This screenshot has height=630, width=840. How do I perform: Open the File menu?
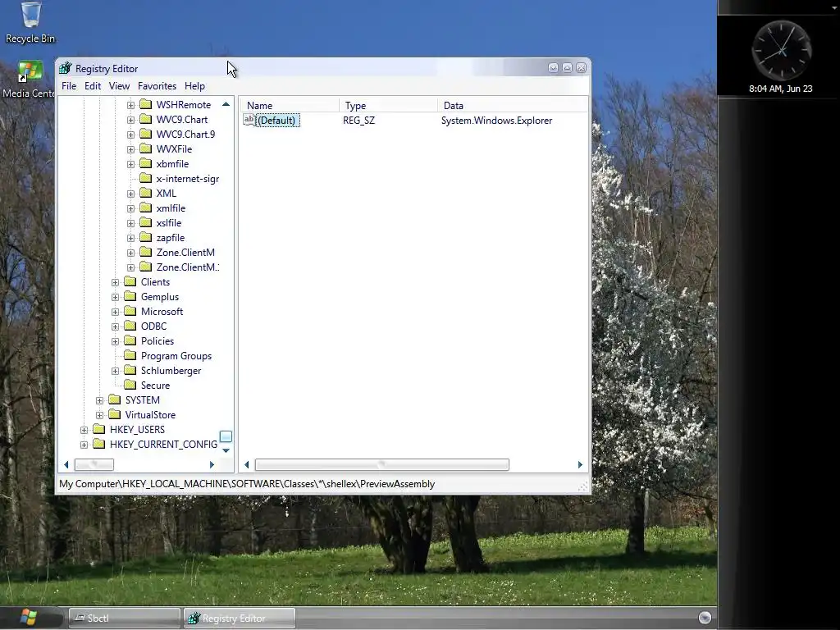pyautogui.click(x=69, y=85)
